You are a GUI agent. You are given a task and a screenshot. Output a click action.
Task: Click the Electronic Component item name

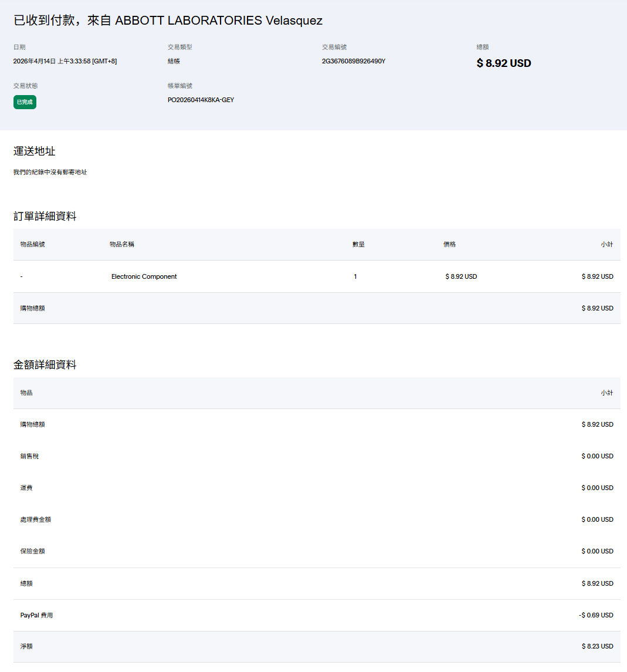[144, 276]
